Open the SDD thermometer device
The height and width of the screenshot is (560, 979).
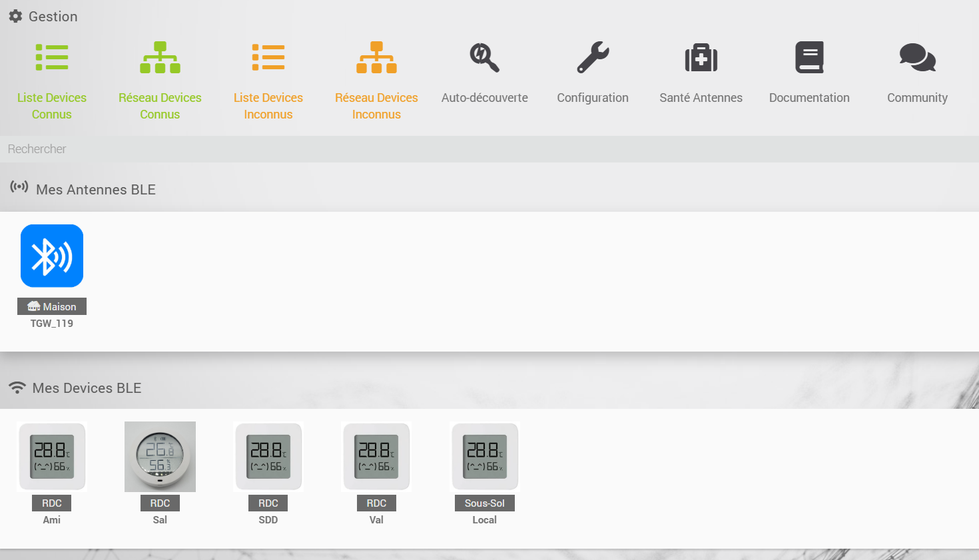(268, 457)
